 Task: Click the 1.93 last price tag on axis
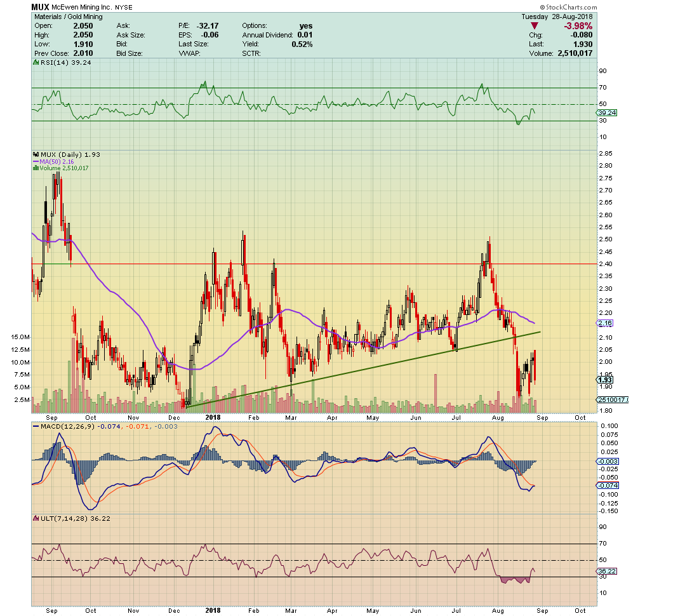pos(605,380)
